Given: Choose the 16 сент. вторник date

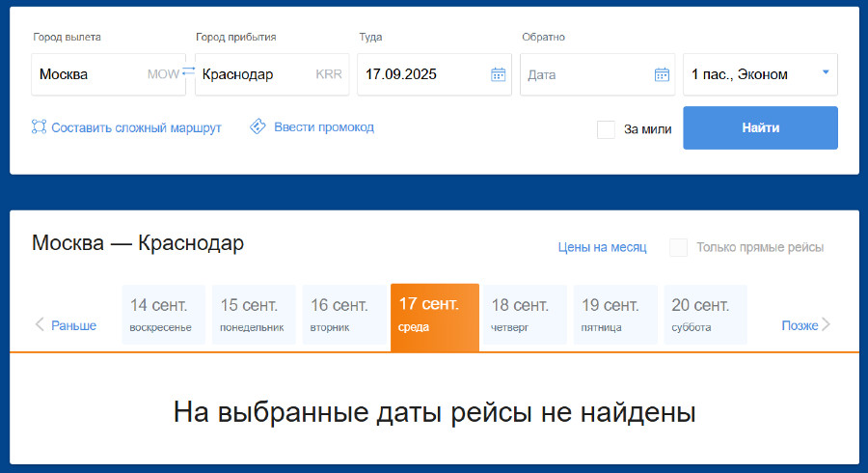Looking at the screenshot, I should coord(343,315).
